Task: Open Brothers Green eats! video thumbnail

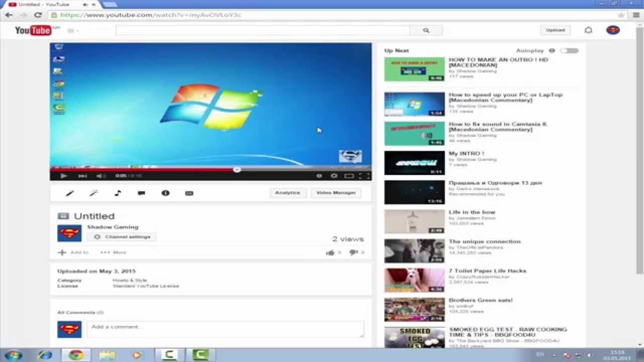Action: pos(415,310)
